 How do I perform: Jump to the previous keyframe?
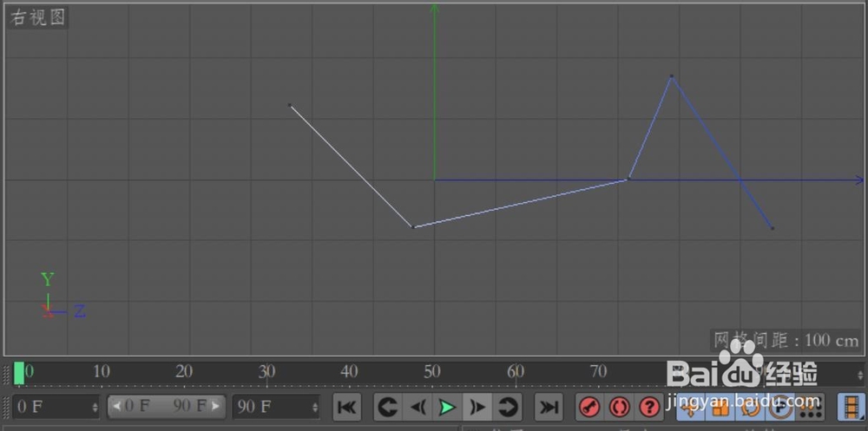387,408
